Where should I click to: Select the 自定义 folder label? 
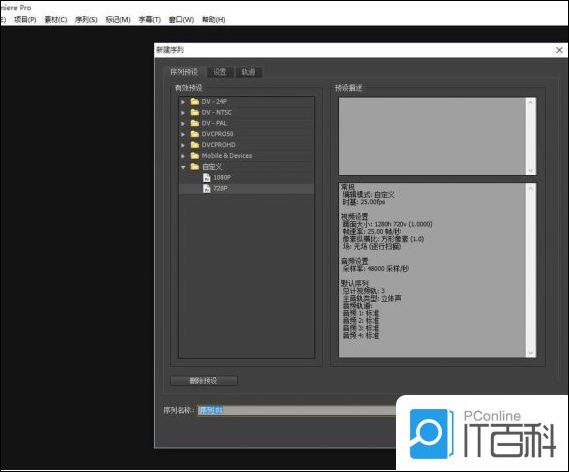pos(212,167)
